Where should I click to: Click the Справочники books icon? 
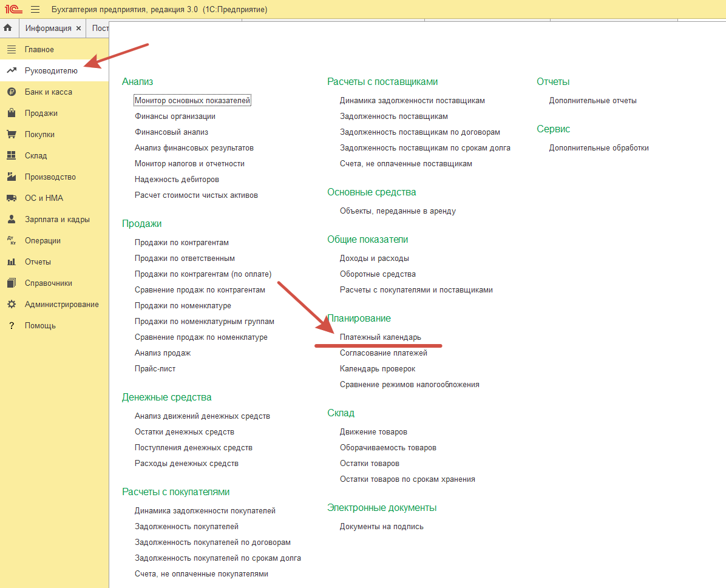pos(12,283)
